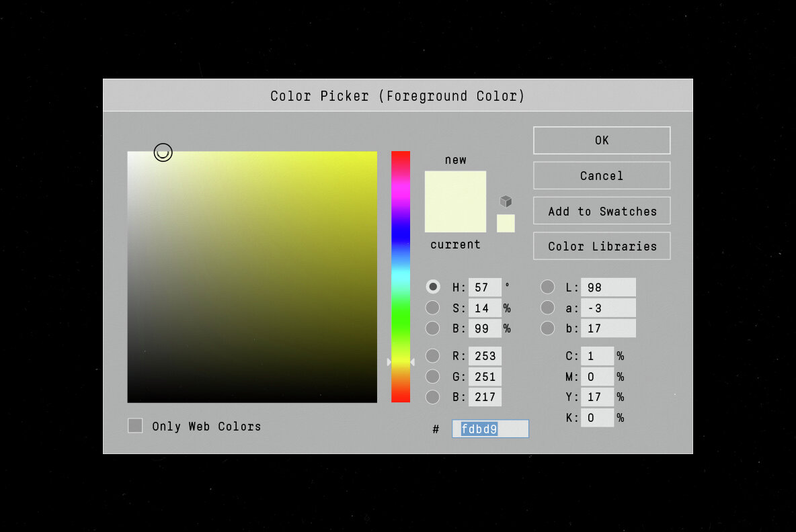The image size is (796, 532).
Task: Select the Lab b channel radio button
Action: pos(548,328)
